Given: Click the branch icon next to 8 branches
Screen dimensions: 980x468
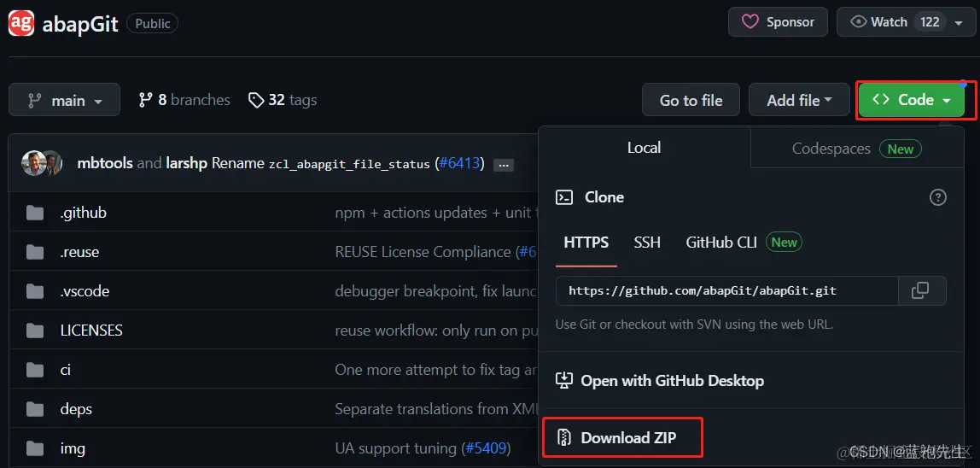Looking at the screenshot, I should tap(146, 100).
